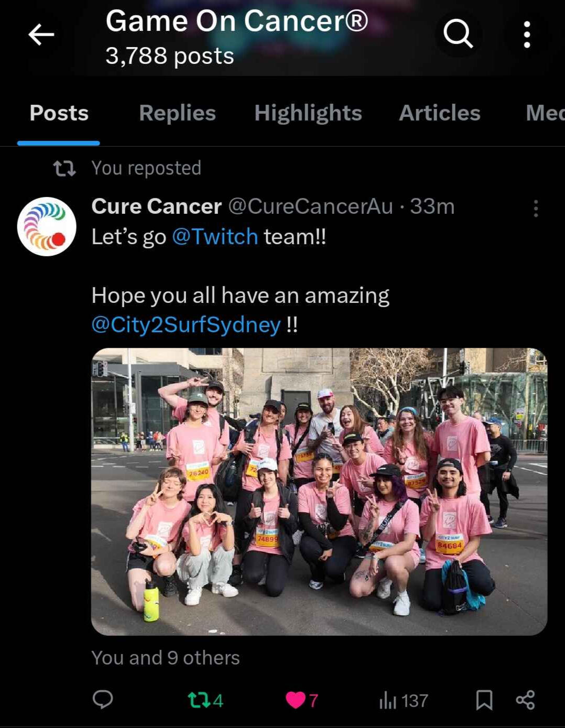Viewport: 565px width, 728px height.
Task: Select the Posts tab
Action: (59, 113)
